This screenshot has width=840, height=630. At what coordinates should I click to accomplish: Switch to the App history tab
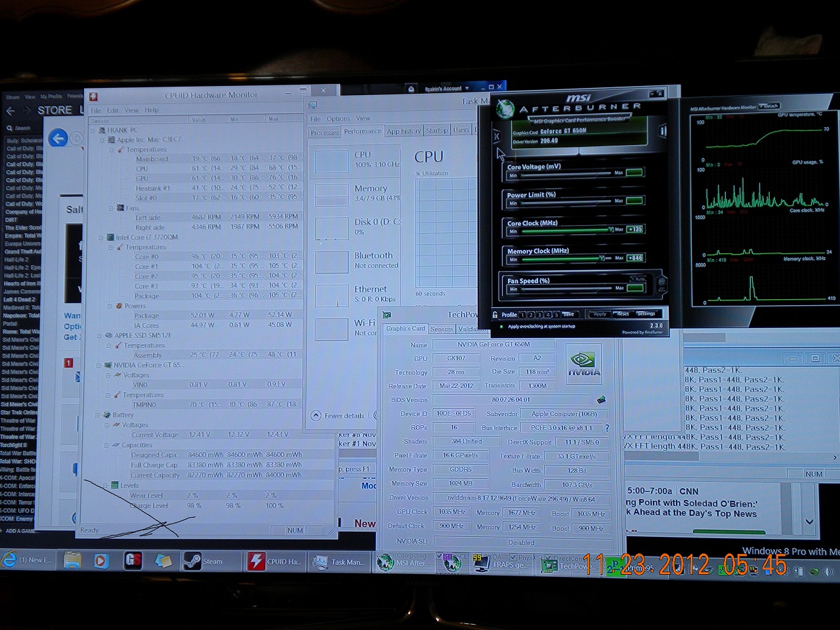(404, 131)
